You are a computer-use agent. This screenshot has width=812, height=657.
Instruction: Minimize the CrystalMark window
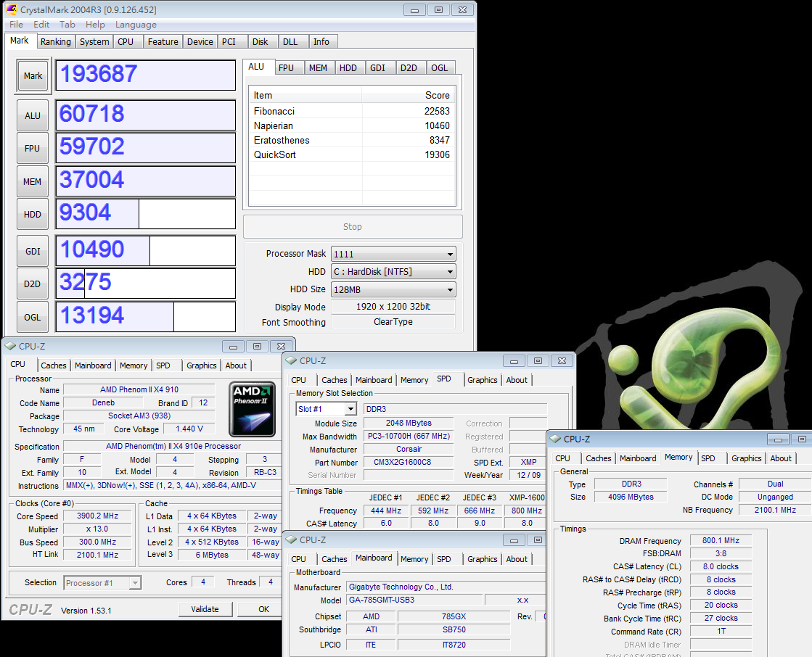click(x=414, y=10)
